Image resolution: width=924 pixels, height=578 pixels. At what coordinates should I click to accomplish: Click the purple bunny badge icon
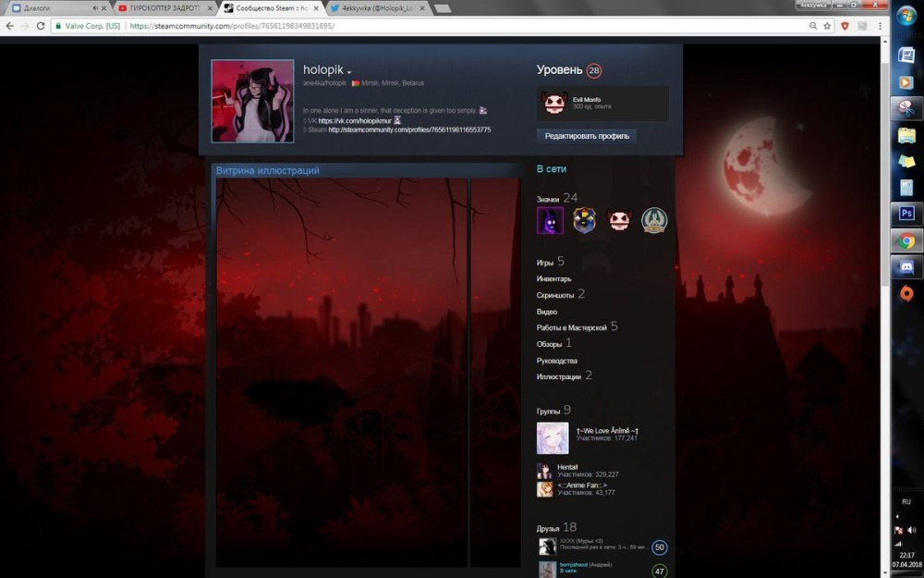pos(550,220)
